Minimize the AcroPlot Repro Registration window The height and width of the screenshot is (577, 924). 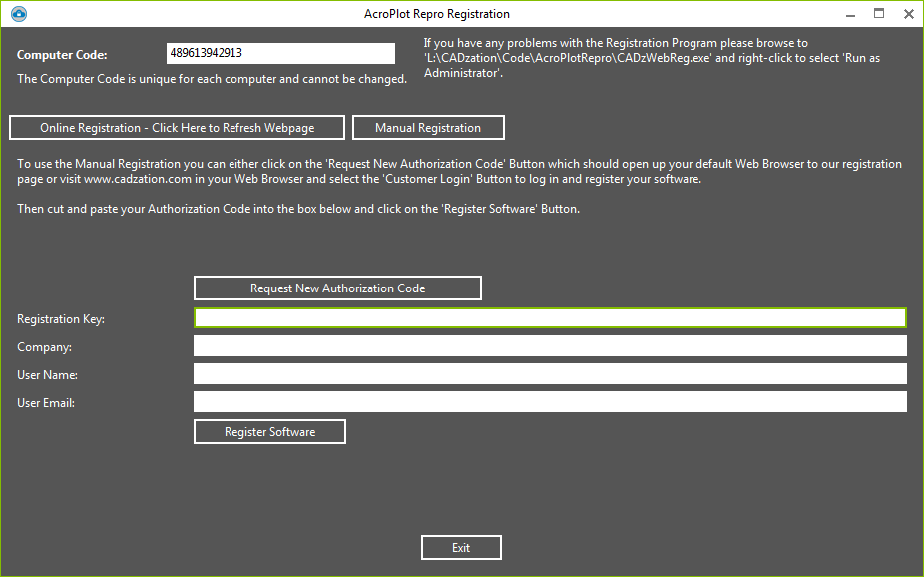click(x=850, y=14)
